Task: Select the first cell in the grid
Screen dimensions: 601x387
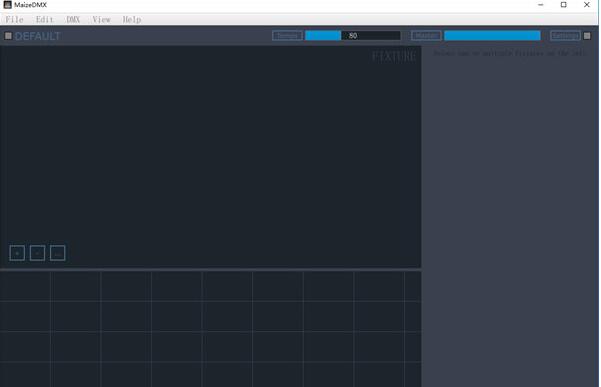Action: 25,286
